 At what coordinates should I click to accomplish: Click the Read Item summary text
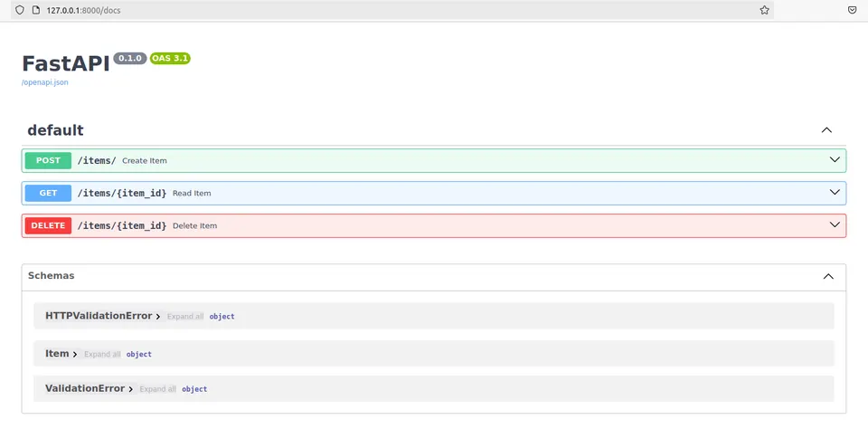click(192, 194)
